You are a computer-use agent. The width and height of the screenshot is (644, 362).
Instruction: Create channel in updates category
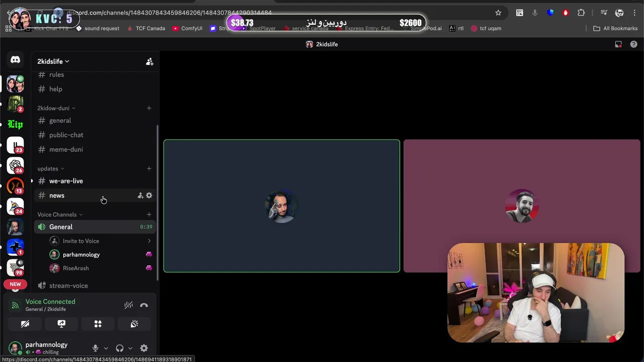click(x=149, y=168)
